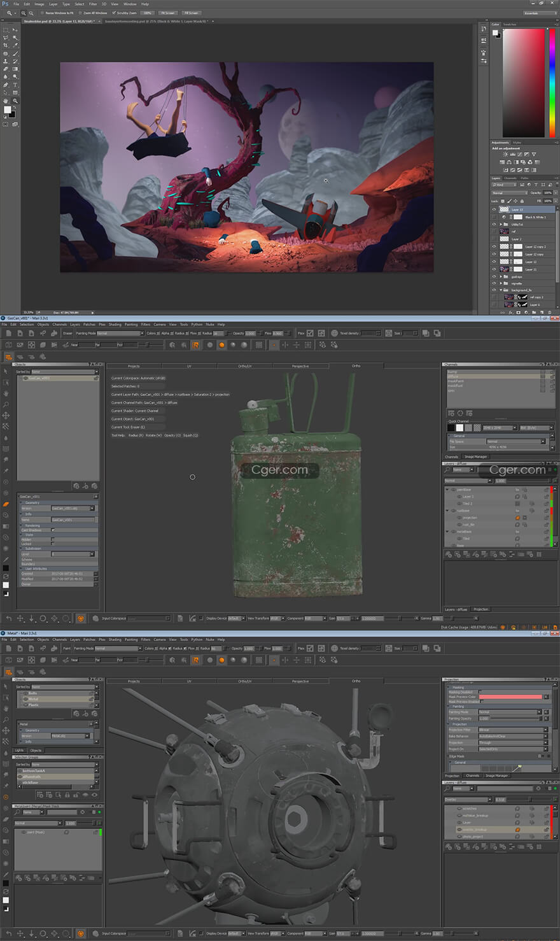Enable Resize Windows to Fit checkbox in Photoshop
The image size is (560, 941).
tap(42, 13)
